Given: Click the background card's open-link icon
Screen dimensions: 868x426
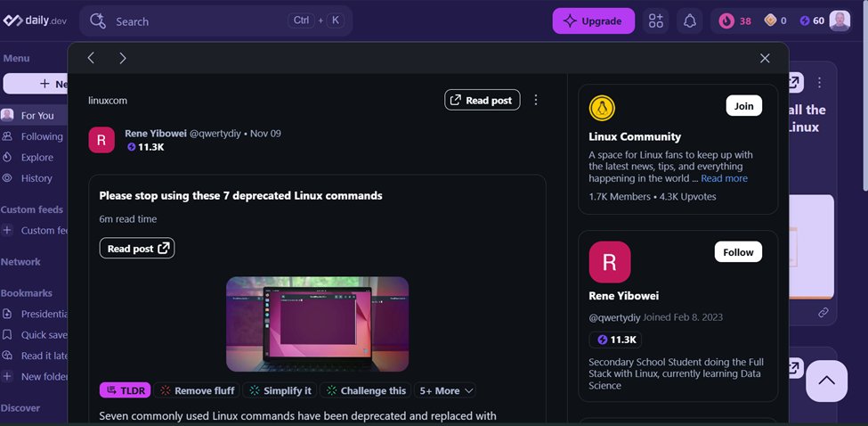Looking at the screenshot, I should pyautogui.click(x=796, y=83).
